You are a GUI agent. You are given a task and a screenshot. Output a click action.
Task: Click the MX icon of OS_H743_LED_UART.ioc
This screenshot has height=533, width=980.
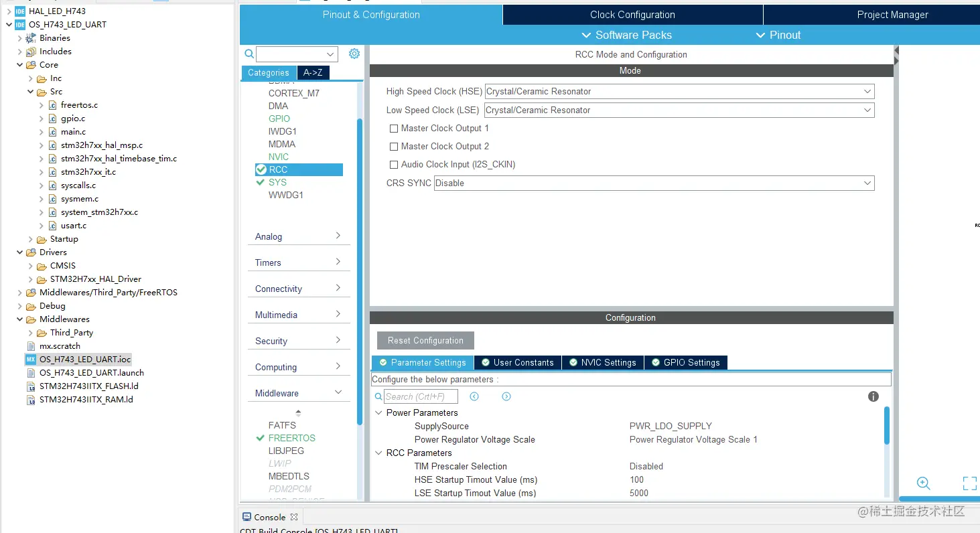coord(31,360)
